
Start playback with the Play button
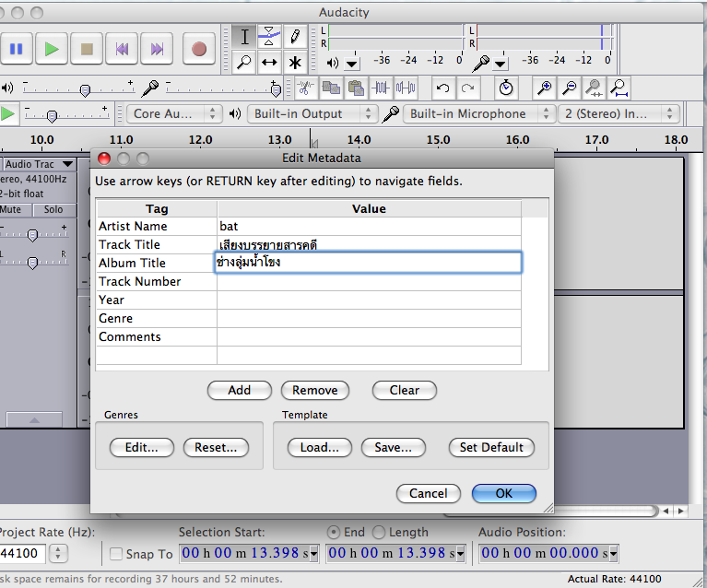click(52, 48)
